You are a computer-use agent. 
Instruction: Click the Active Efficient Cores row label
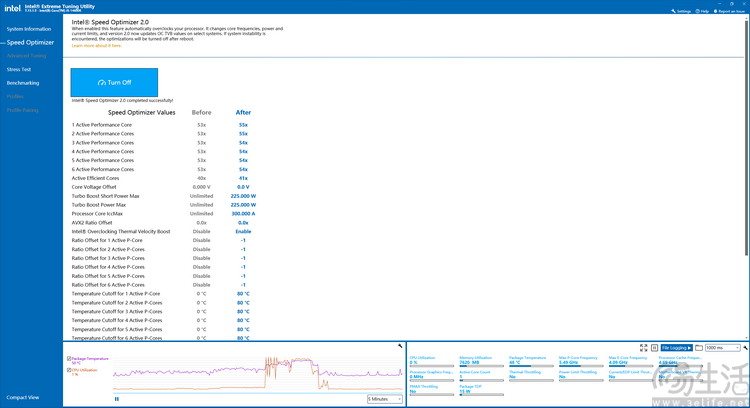tap(95, 178)
